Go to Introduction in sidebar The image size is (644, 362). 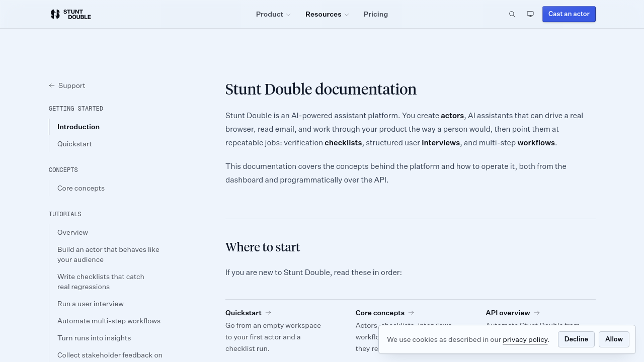point(78,127)
